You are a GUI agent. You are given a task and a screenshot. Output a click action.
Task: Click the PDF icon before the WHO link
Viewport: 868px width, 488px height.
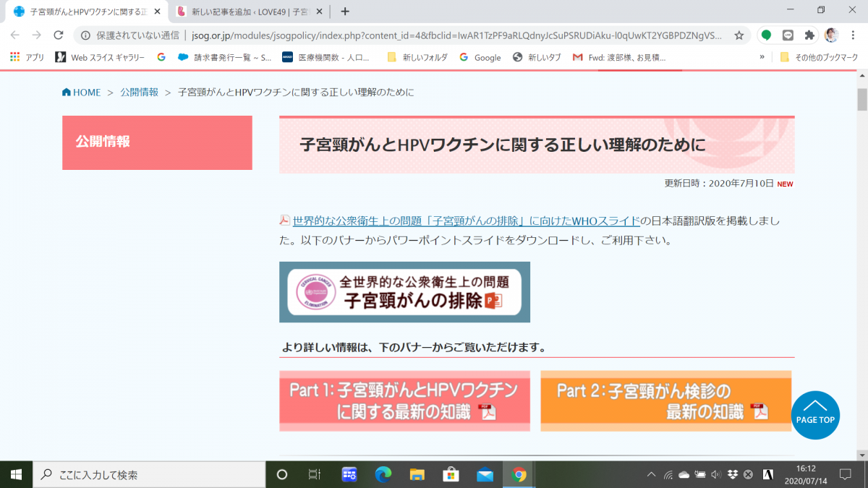click(285, 221)
